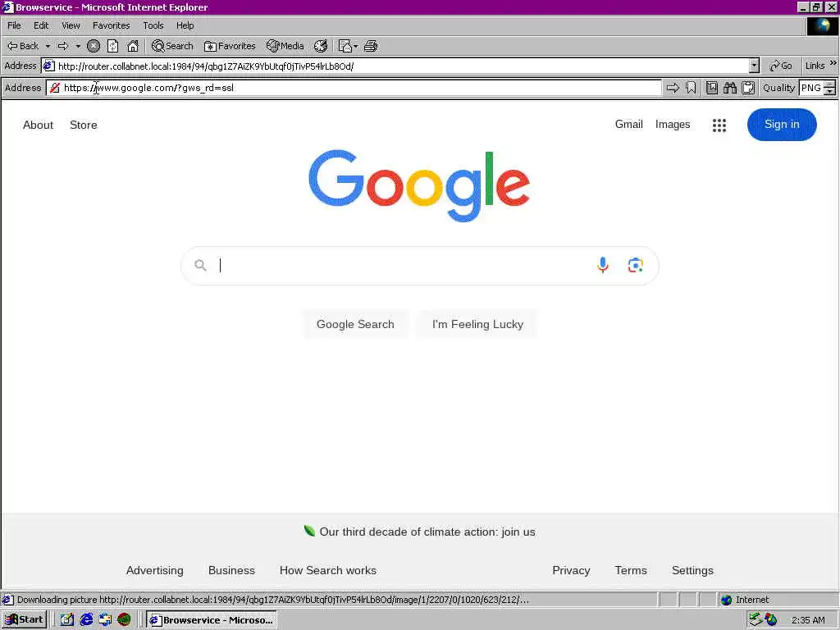Open find with the binoculars icon
This screenshot has width=840, height=630.
click(x=730, y=88)
